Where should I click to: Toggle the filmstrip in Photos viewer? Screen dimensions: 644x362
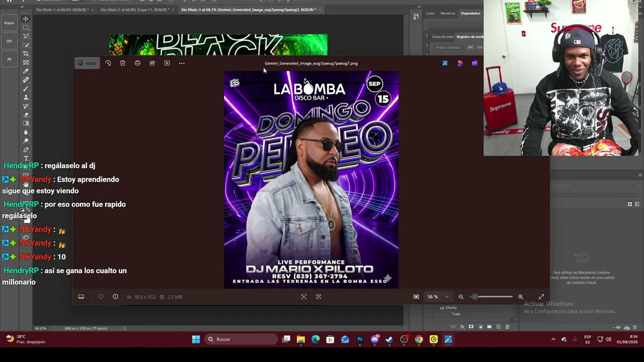[x=81, y=297]
